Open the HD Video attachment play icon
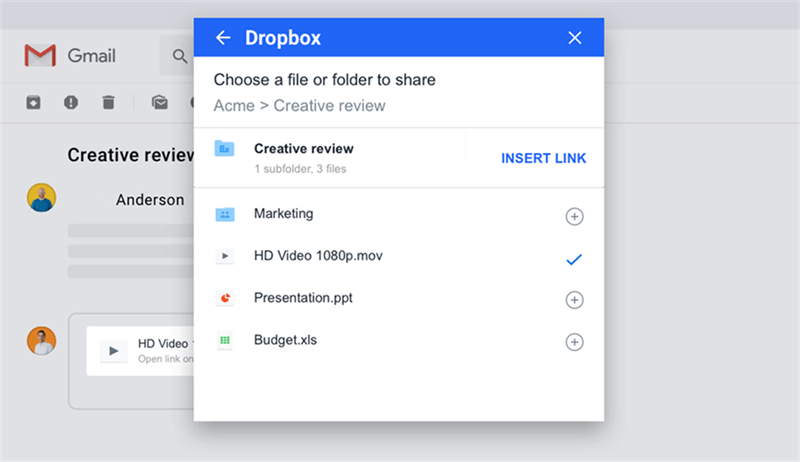The height and width of the screenshot is (462, 800). click(113, 351)
